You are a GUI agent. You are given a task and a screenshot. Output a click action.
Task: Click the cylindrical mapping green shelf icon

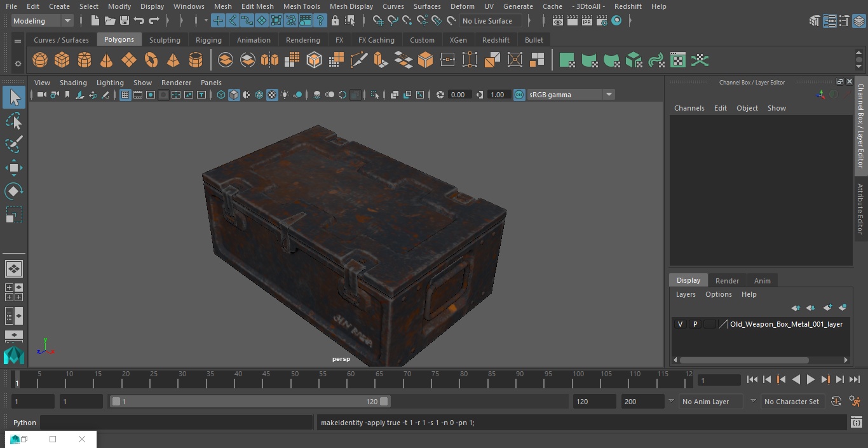[589, 60]
